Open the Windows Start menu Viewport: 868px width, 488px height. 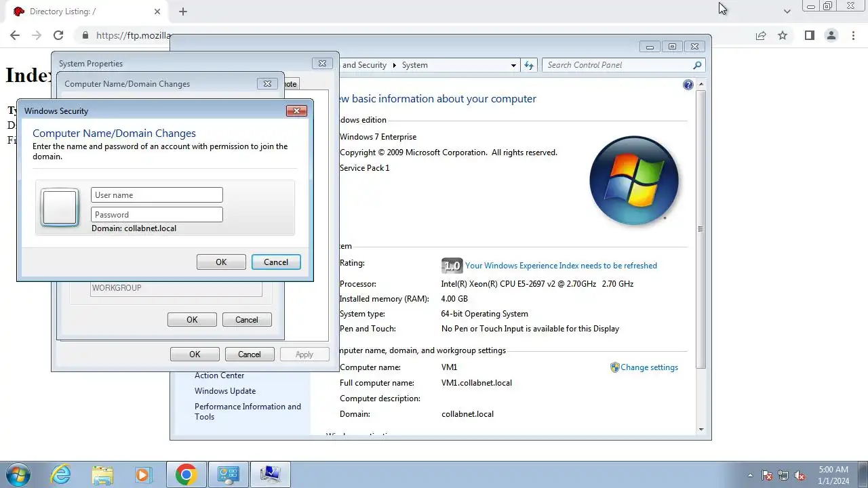point(18,474)
